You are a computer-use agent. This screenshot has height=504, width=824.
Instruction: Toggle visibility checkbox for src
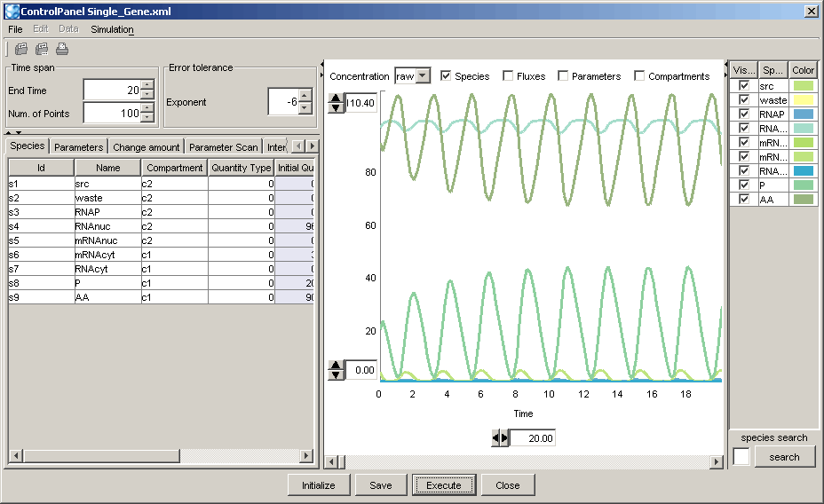[743, 85]
